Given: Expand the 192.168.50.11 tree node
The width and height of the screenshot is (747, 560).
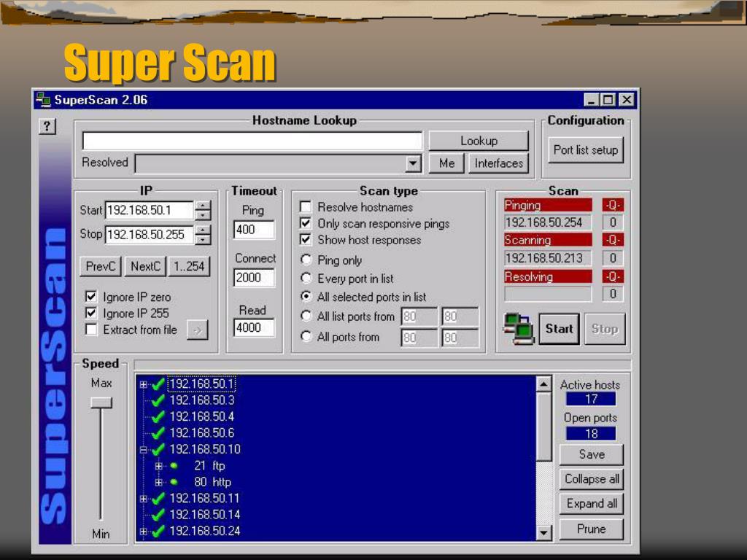Looking at the screenshot, I should [x=144, y=499].
